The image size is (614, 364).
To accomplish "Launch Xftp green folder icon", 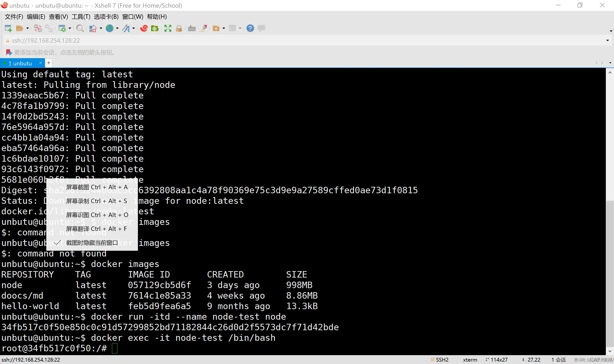I will click(155, 28).
